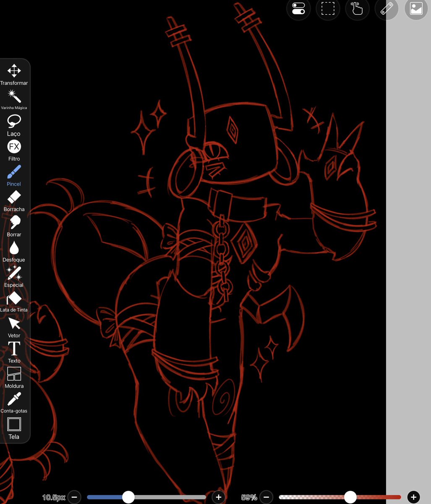Decrease opacity with minus button
The height and width of the screenshot is (504, 431).
[x=266, y=497]
